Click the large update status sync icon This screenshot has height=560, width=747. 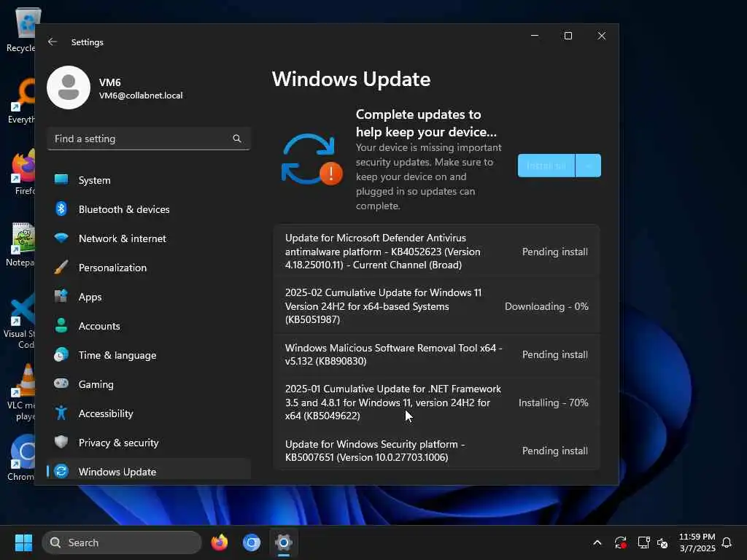click(x=311, y=160)
